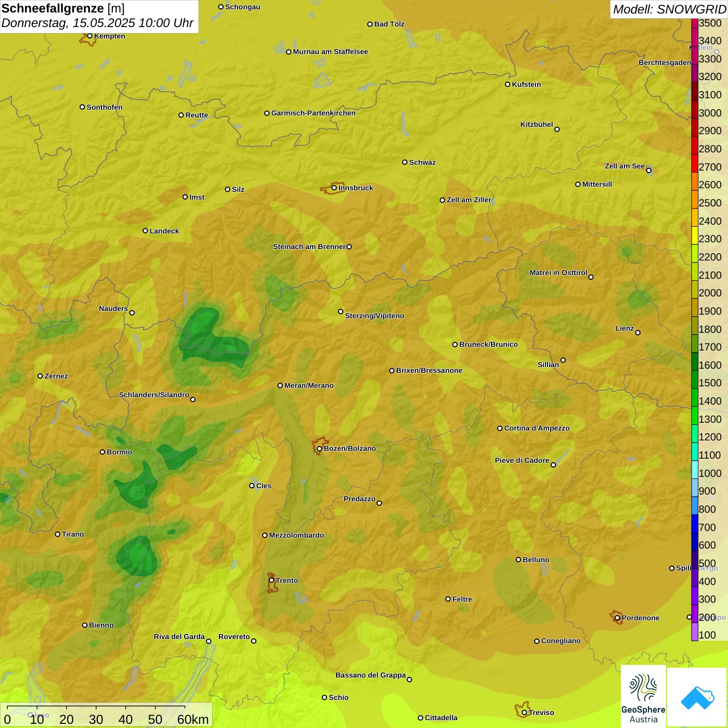Click the Bassano del Grappa label
This screenshot has height=728, width=728.
371,675
